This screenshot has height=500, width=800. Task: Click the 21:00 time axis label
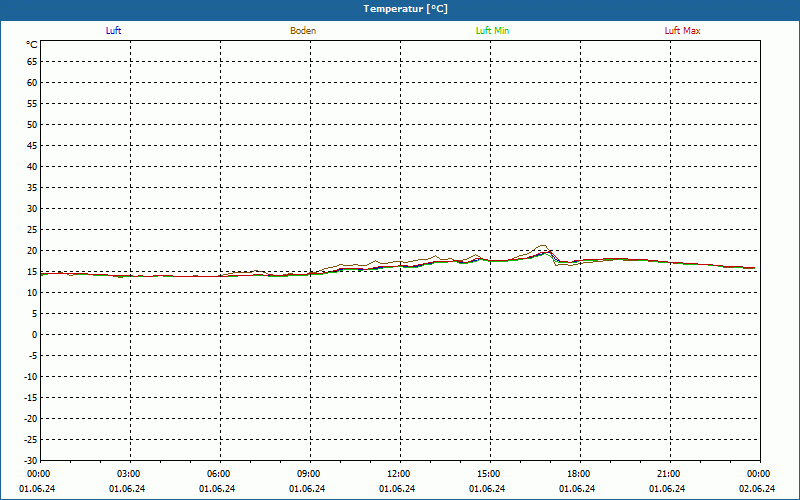[668, 474]
